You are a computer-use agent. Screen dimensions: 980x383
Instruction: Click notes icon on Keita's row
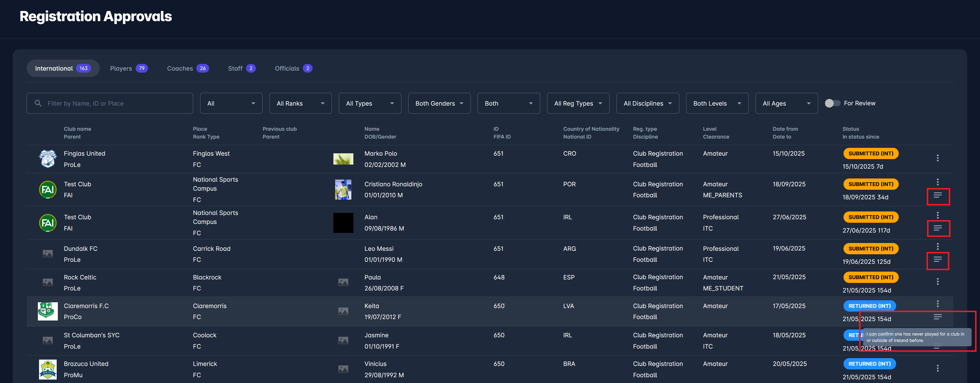point(937,317)
